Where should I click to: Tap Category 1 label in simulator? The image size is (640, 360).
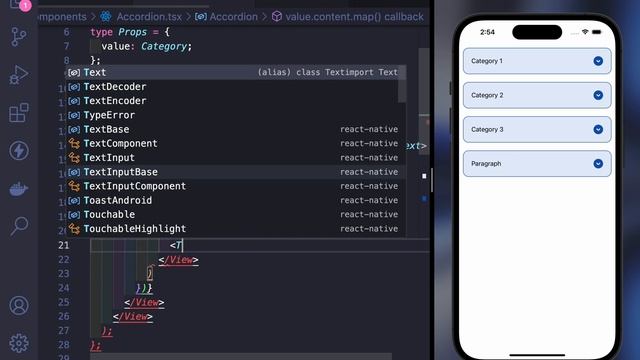pyautogui.click(x=487, y=61)
